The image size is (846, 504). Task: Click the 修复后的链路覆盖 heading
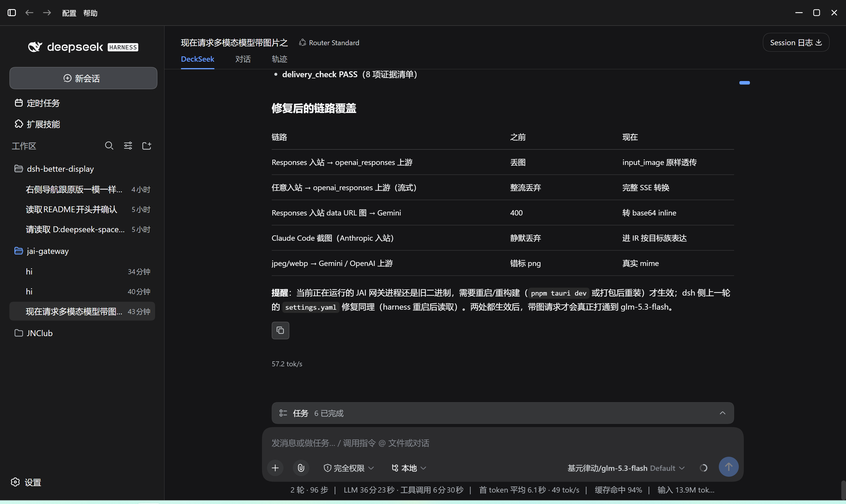tap(314, 108)
